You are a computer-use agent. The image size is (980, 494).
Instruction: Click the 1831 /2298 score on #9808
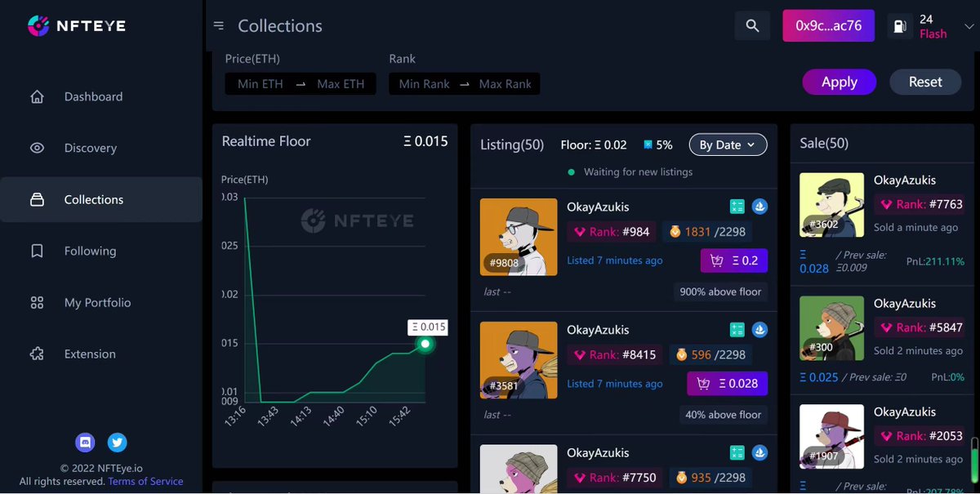click(x=707, y=232)
